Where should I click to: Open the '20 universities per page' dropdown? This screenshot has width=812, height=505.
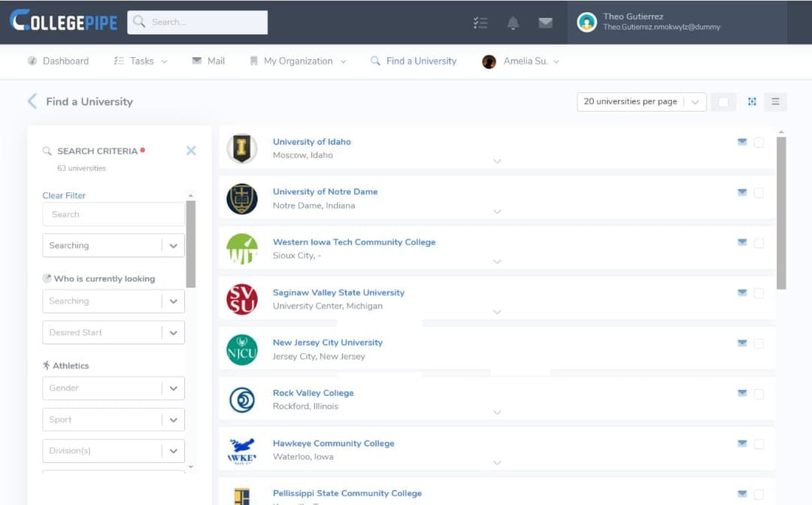pyautogui.click(x=641, y=101)
